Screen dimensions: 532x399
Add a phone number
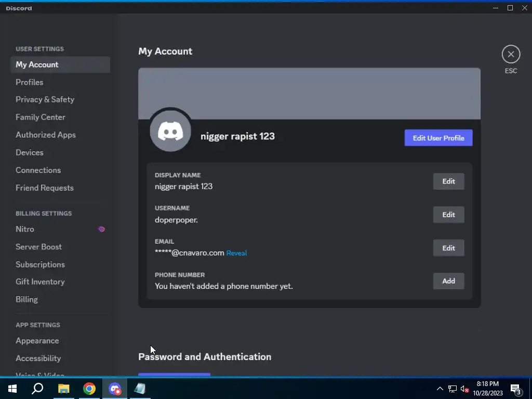[x=448, y=281]
